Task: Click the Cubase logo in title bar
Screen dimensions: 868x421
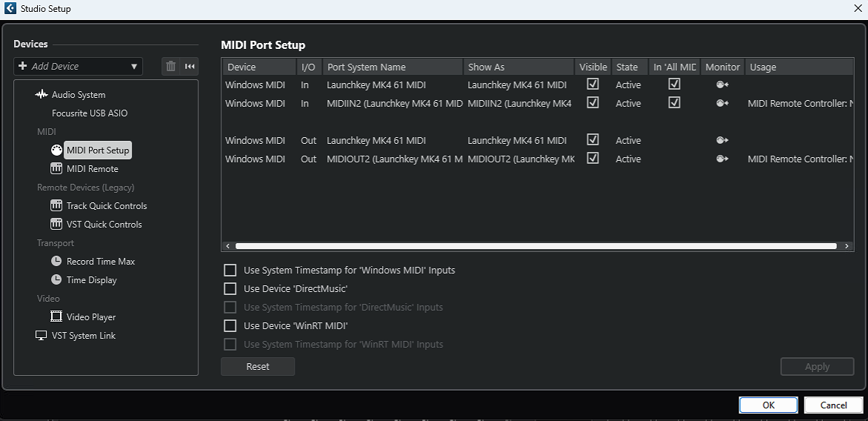Action: (x=10, y=8)
